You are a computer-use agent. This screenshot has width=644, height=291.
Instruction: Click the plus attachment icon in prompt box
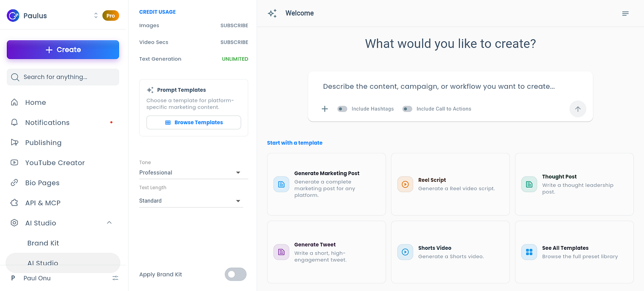[325, 109]
